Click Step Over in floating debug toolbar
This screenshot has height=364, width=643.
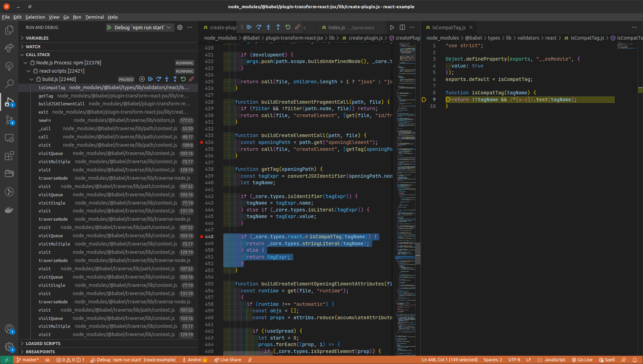click(259, 27)
